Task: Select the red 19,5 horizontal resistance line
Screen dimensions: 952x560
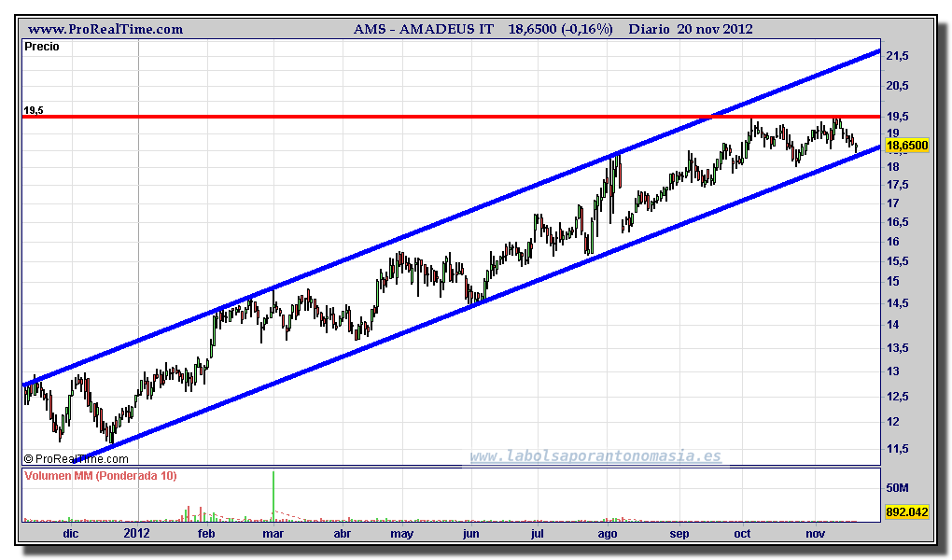Action: click(x=451, y=117)
